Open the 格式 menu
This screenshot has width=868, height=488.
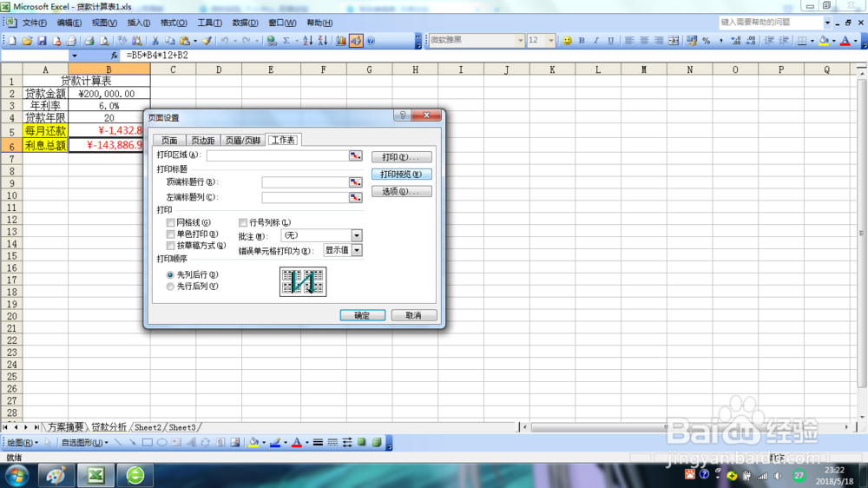point(174,23)
